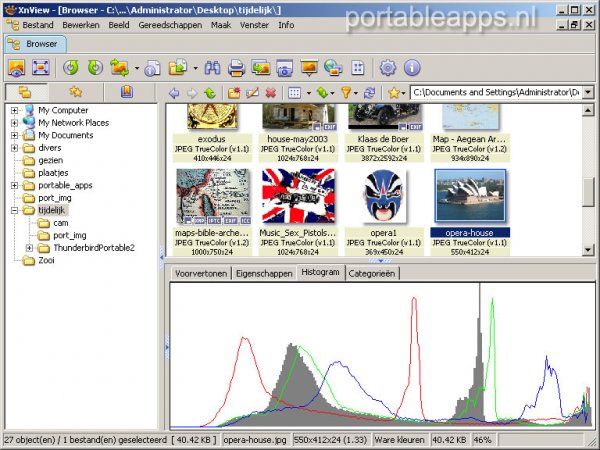This screenshot has height=450, width=600.
Task: Click the green up-folder arrow icon
Action: pos(209,93)
